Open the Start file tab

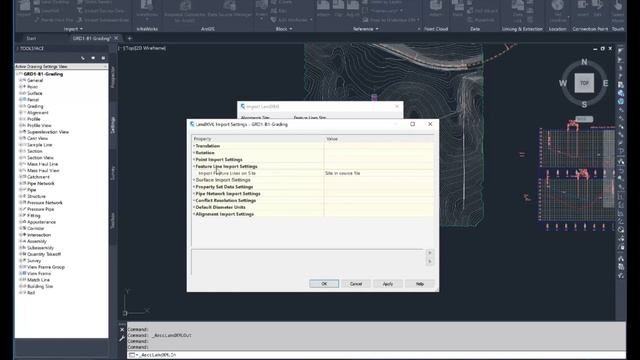31,38
